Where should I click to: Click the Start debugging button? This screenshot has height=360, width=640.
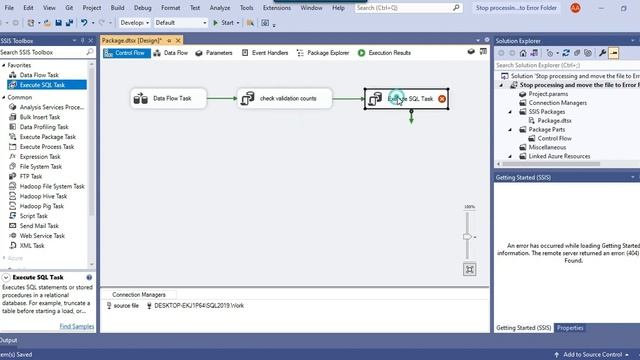click(x=224, y=23)
